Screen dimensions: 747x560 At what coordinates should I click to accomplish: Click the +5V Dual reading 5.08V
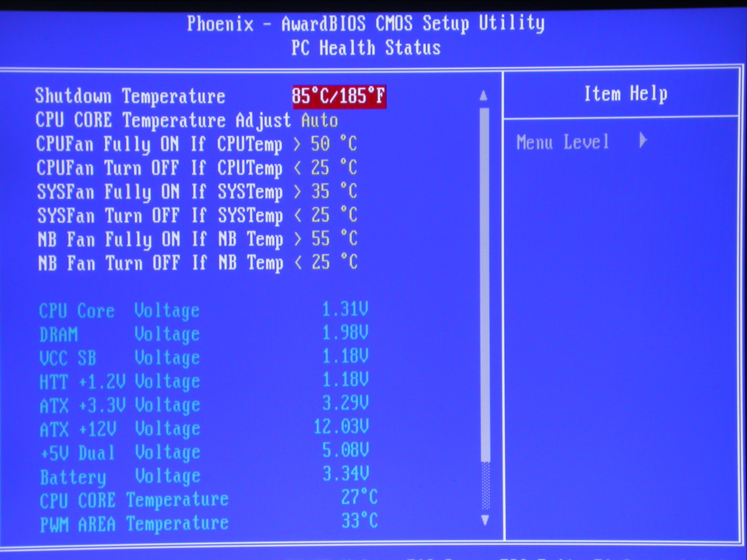345,450
